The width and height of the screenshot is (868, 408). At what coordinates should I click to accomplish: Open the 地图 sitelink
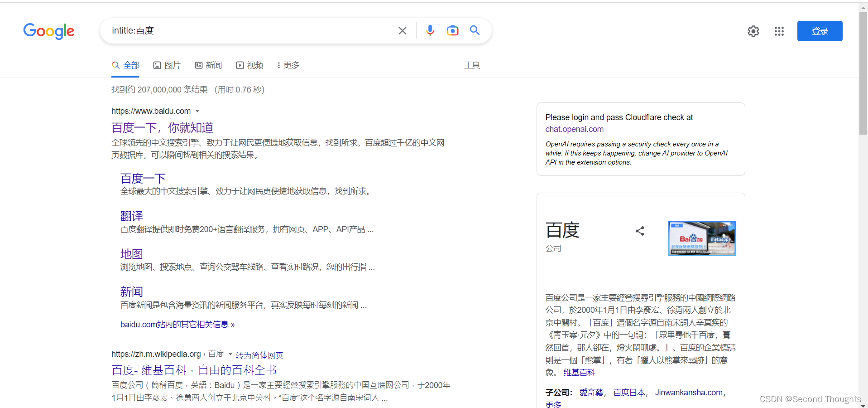pos(132,254)
